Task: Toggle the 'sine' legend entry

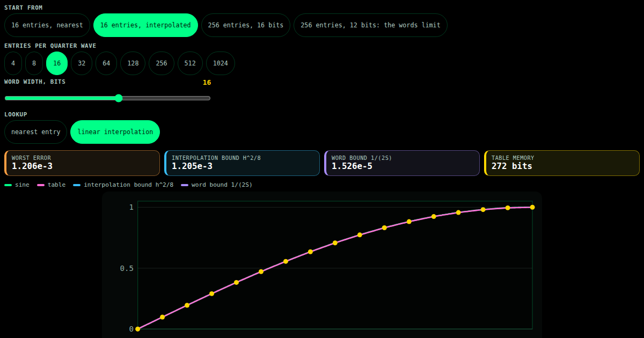Action: click(x=17, y=185)
